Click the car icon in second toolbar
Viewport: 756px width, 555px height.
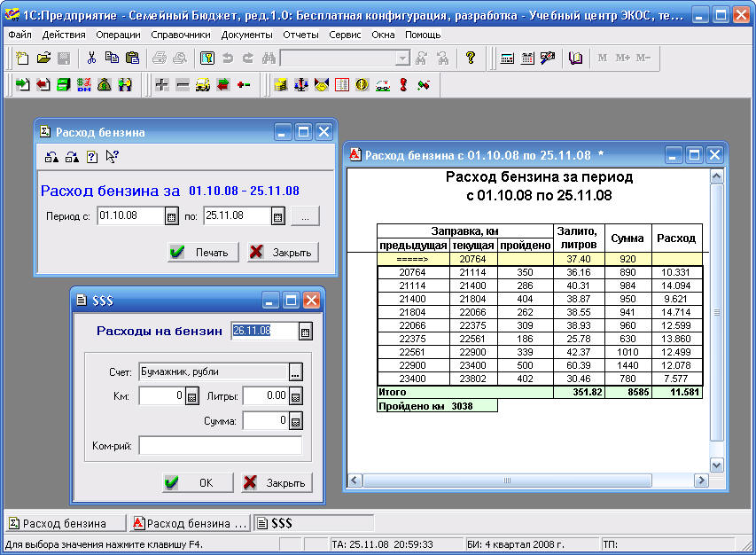(202, 85)
